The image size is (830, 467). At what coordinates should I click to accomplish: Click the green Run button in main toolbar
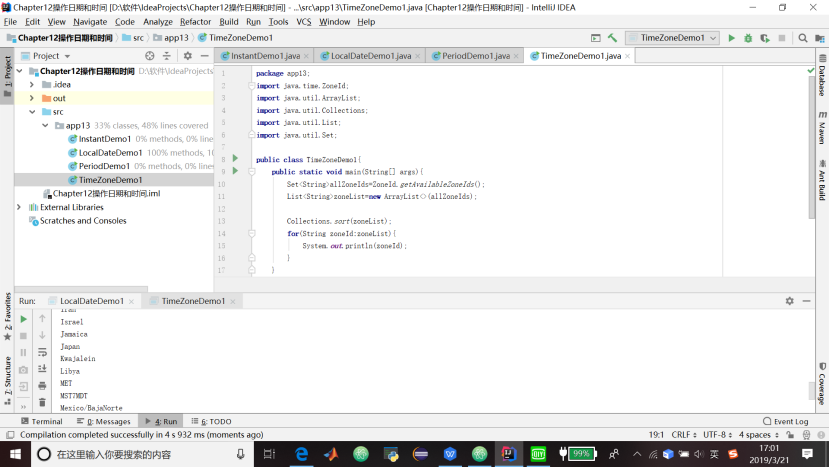(x=732, y=38)
